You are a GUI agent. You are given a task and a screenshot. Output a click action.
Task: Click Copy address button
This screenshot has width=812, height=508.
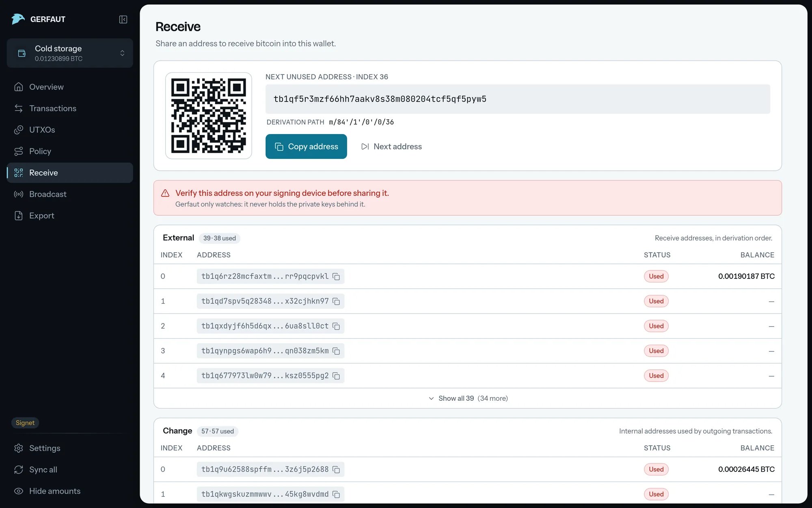[306, 146]
